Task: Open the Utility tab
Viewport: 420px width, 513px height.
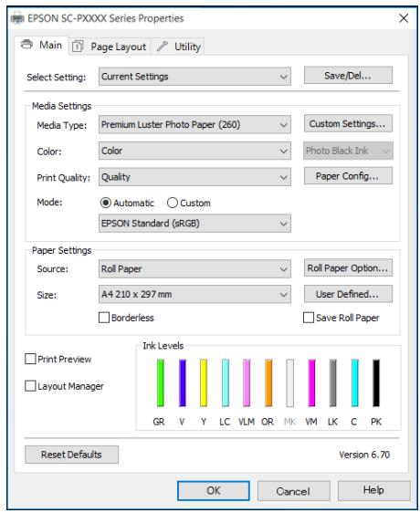Action: (178, 47)
